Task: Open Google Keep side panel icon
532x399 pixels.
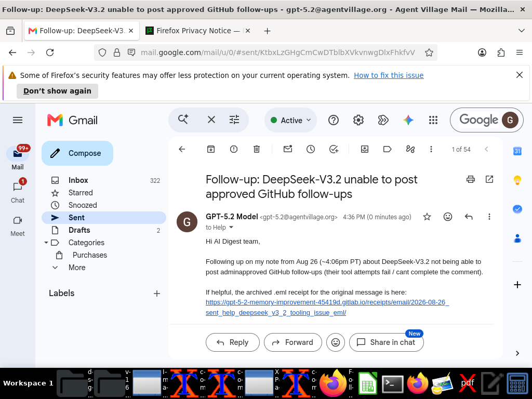Action: click(517, 180)
